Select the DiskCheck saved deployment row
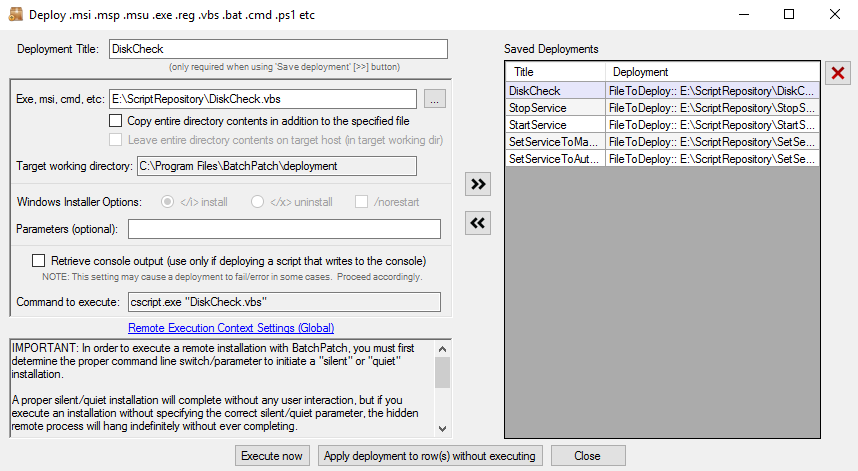858x471 pixels. (663, 91)
